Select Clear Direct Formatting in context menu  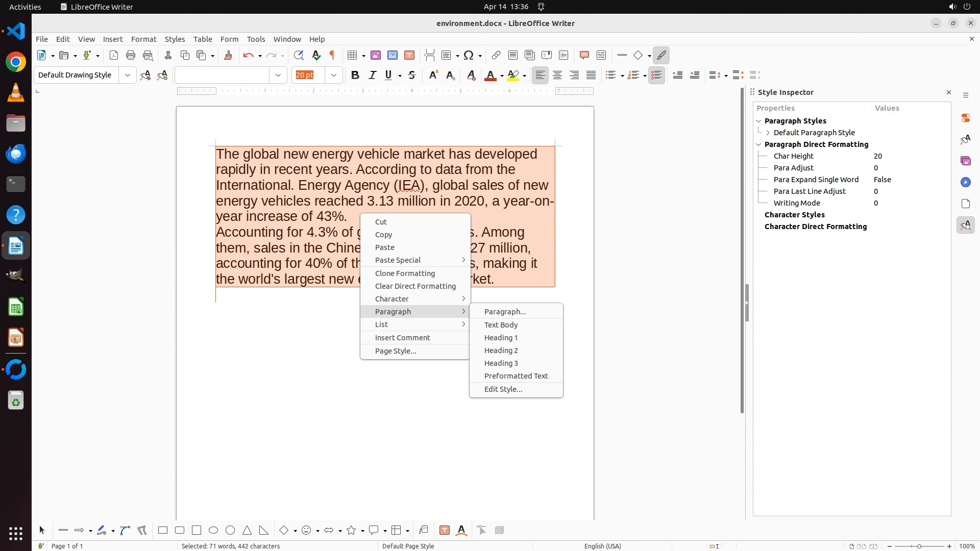[415, 286]
